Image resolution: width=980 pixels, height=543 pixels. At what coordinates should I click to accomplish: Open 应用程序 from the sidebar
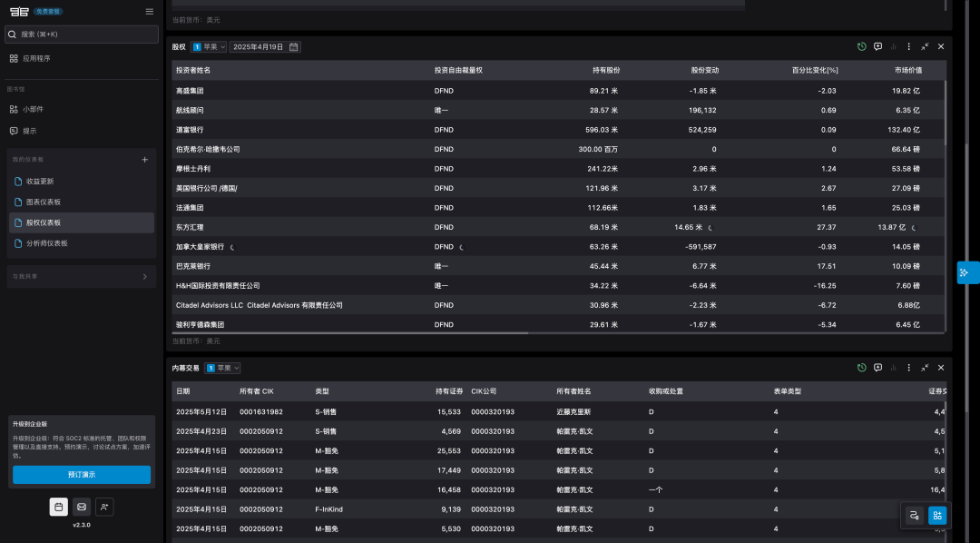point(36,58)
